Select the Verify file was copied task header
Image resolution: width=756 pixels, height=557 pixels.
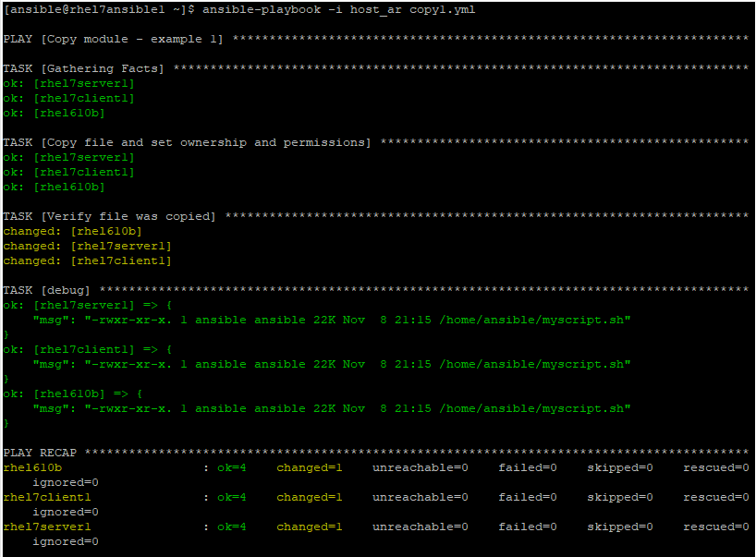pyautogui.click(x=109, y=216)
